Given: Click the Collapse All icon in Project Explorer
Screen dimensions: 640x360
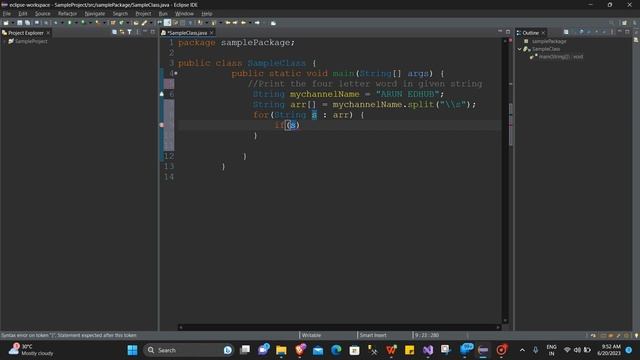Looking at the screenshot, I should click(x=114, y=32).
